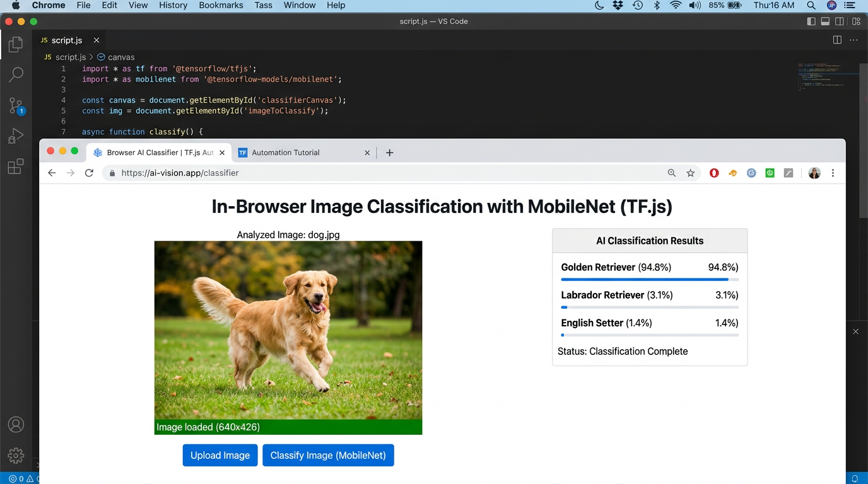Click the gray pen extension icon

click(789, 173)
